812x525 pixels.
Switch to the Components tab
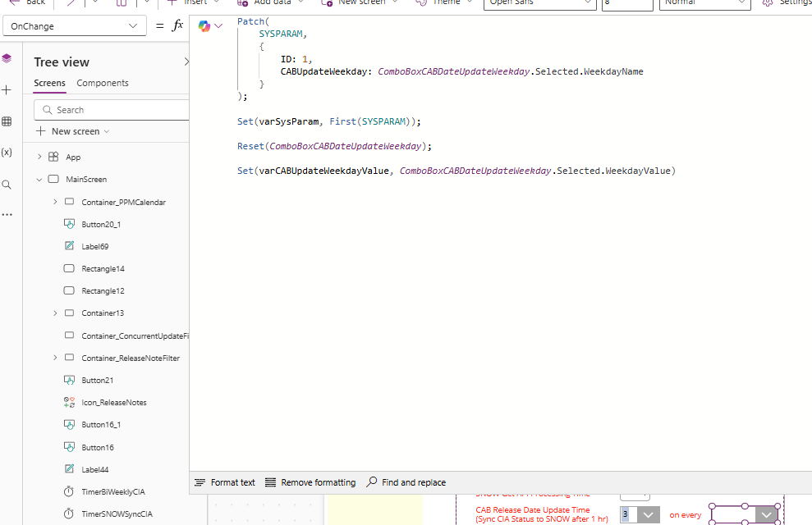tap(103, 83)
